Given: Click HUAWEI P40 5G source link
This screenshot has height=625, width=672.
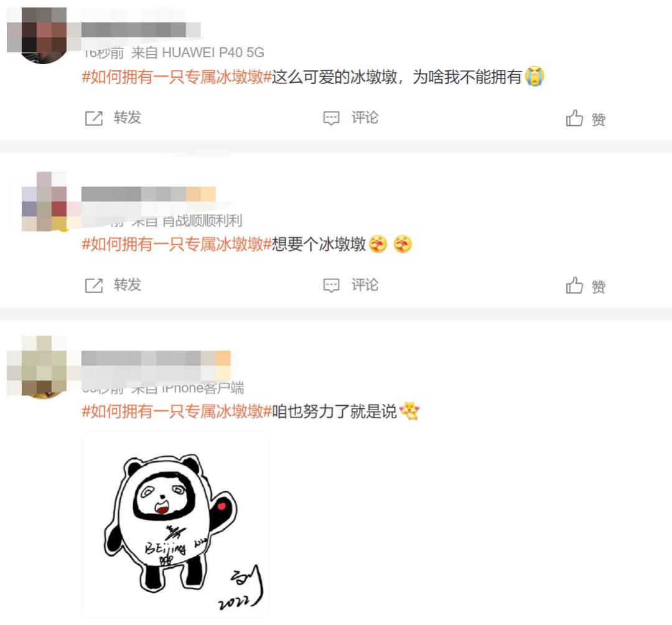Looking at the screenshot, I should click(x=213, y=53).
